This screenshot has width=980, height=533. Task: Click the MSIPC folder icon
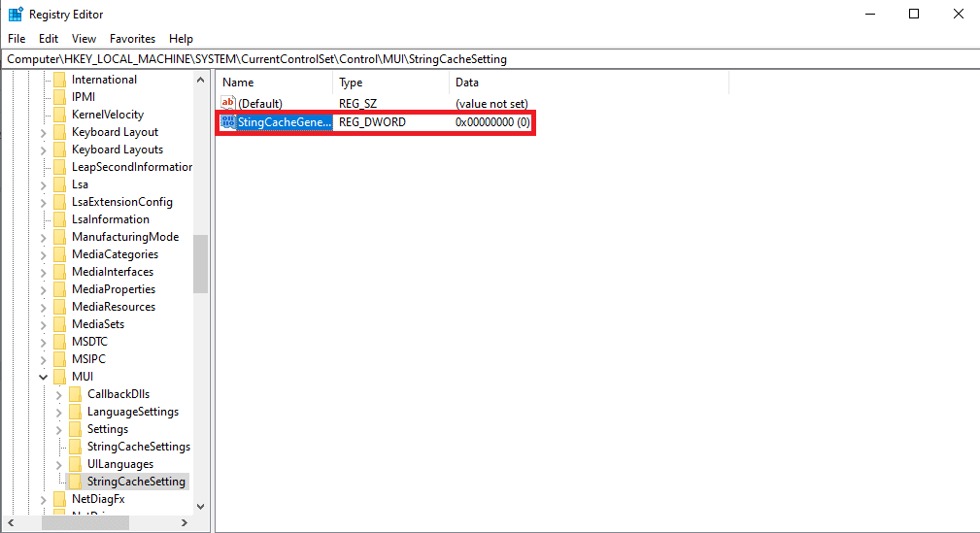pyautogui.click(x=60, y=359)
